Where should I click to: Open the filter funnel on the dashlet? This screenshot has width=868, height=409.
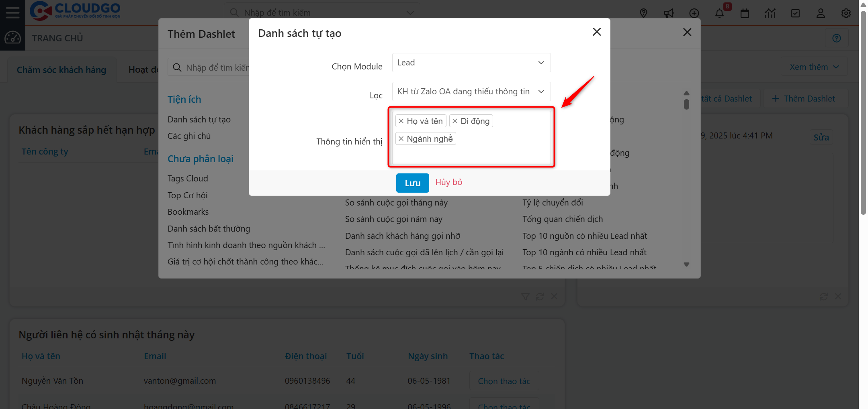click(x=525, y=296)
